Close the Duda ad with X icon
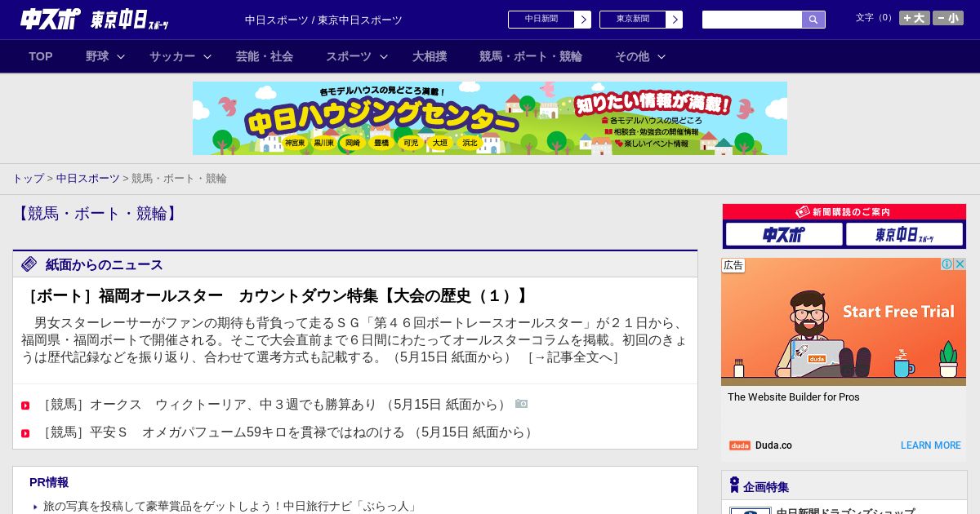The image size is (980, 514). 960,264
